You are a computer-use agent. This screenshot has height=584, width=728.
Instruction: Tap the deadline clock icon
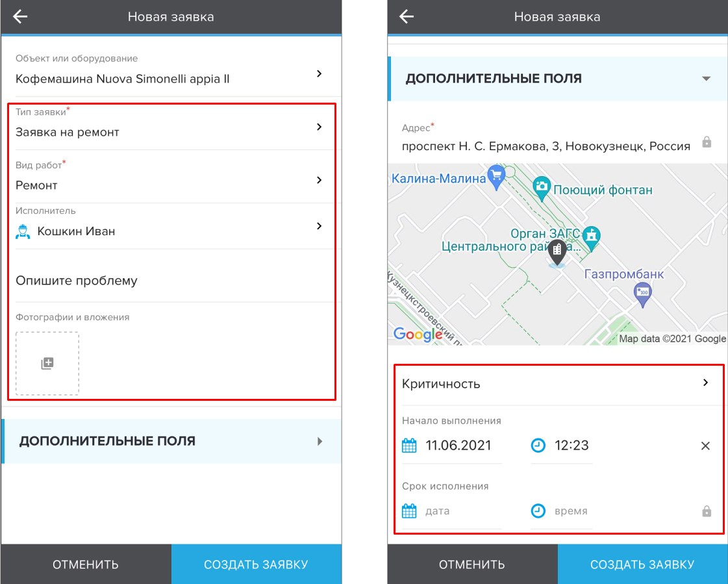tap(538, 511)
